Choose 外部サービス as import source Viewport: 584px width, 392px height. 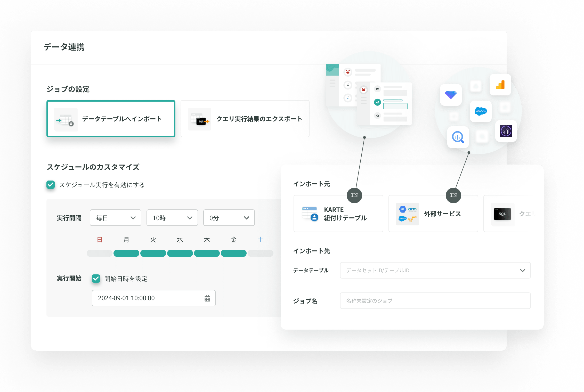coord(433,214)
